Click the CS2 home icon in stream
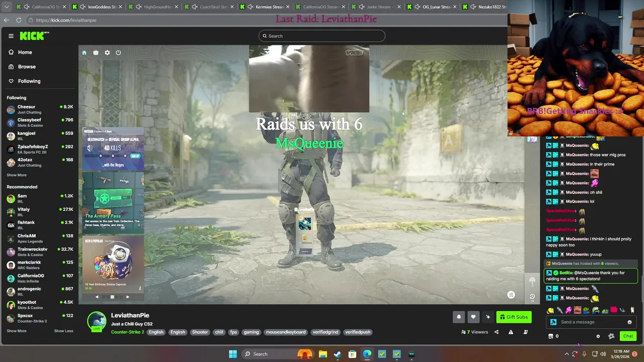This screenshot has width=644, height=362. pos(84,53)
